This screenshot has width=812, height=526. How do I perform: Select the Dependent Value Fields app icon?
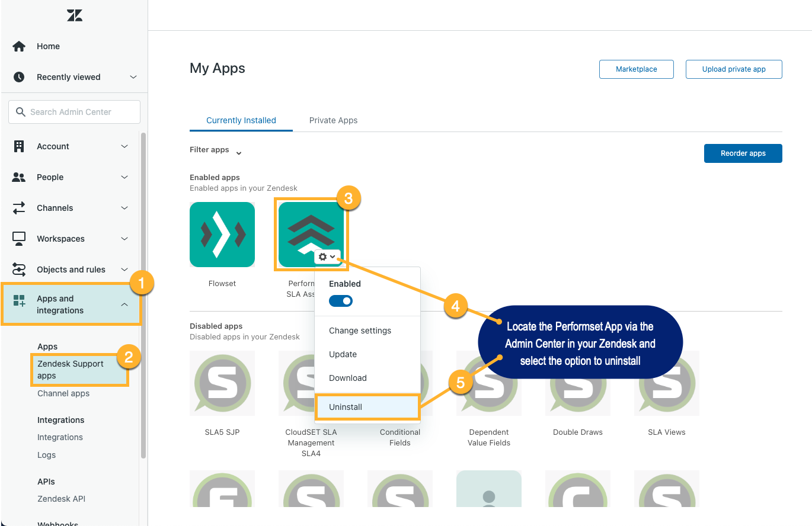(x=489, y=383)
